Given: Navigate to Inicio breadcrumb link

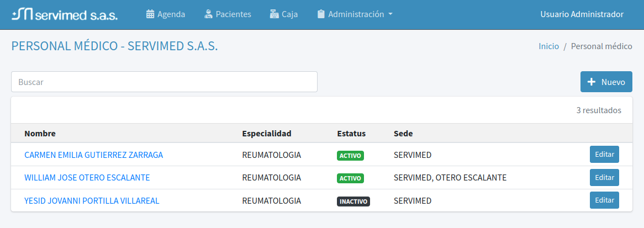Looking at the screenshot, I should pos(548,46).
